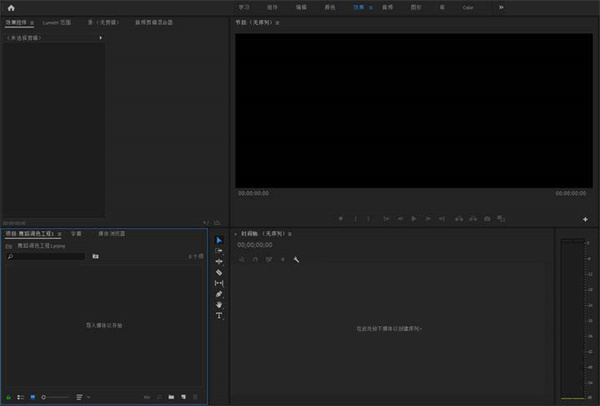600x406 pixels.
Task: Expand the workspace overflow chevron
Action: 501,7
